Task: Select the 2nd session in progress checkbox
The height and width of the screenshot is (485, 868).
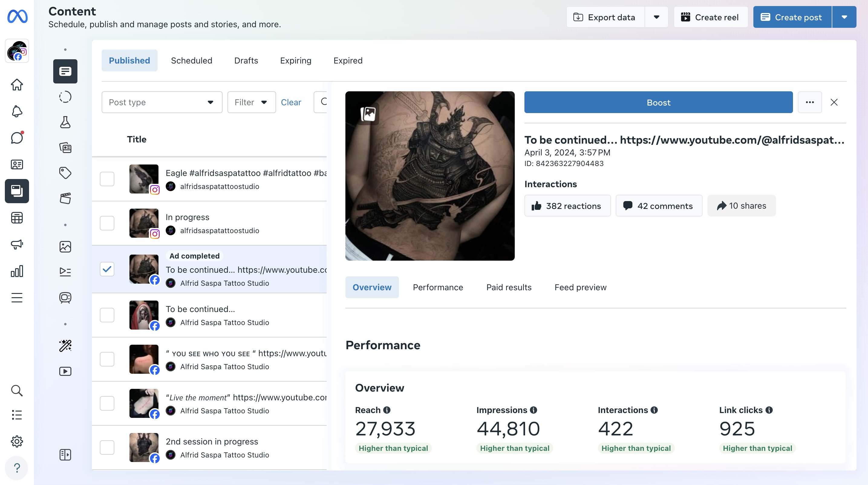Action: coord(107,447)
